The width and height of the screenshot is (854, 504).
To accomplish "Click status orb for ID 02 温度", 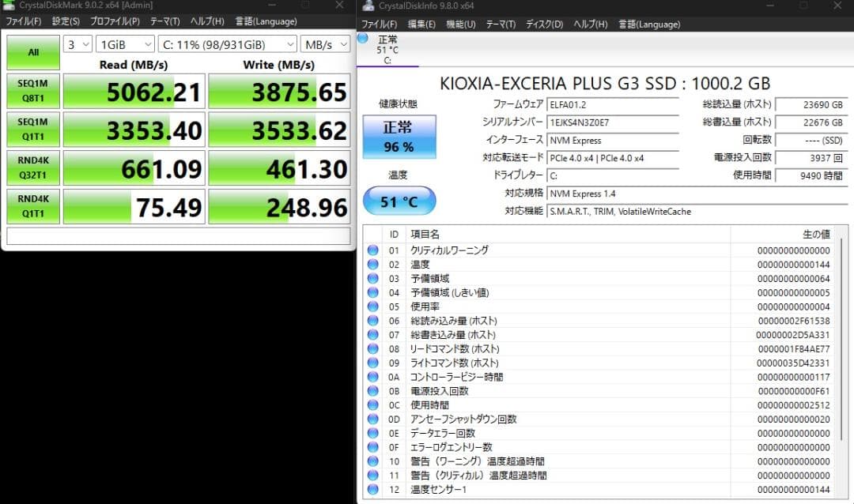I will [x=372, y=265].
